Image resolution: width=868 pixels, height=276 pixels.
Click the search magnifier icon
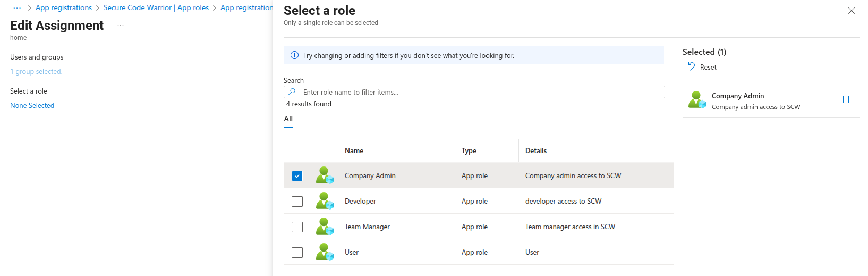[x=292, y=92]
